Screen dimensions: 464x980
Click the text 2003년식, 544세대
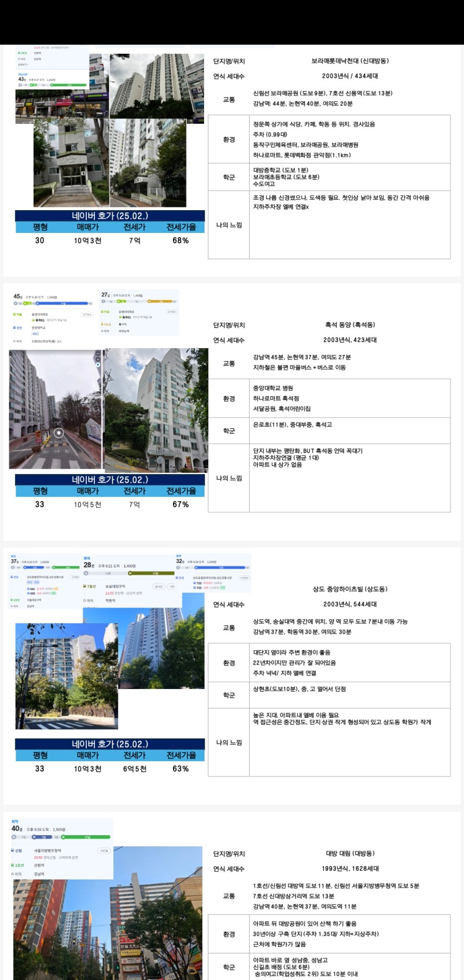pos(350,604)
